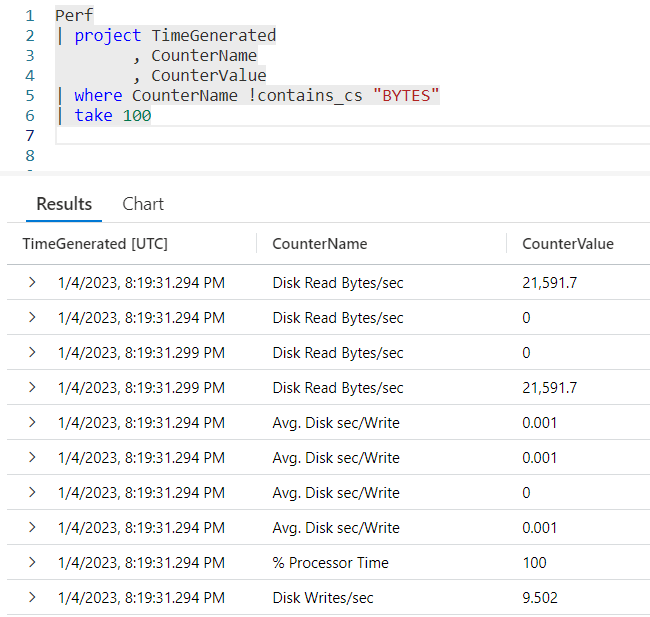Select the counter value cell showing 100
The height and width of the screenshot is (617, 650).
pos(534,562)
